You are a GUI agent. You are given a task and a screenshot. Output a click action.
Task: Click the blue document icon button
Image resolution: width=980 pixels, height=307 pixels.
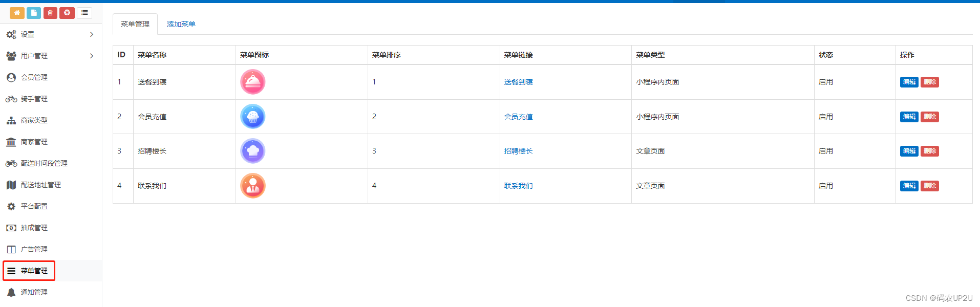34,13
